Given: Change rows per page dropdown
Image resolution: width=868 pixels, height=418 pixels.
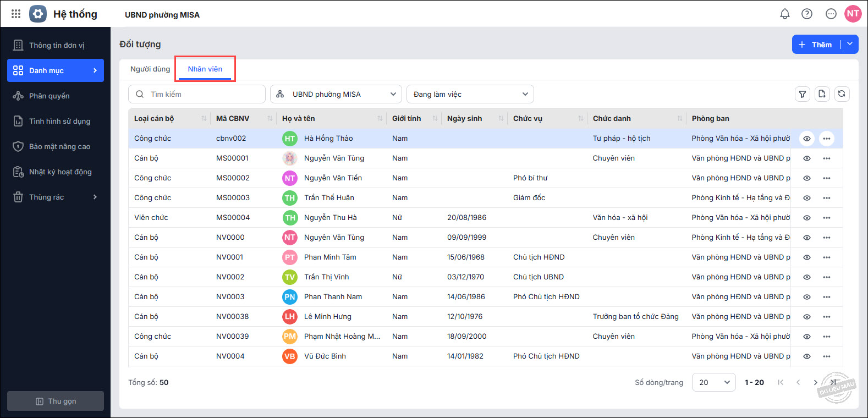Looking at the screenshot, I should click(x=713, y=382).
